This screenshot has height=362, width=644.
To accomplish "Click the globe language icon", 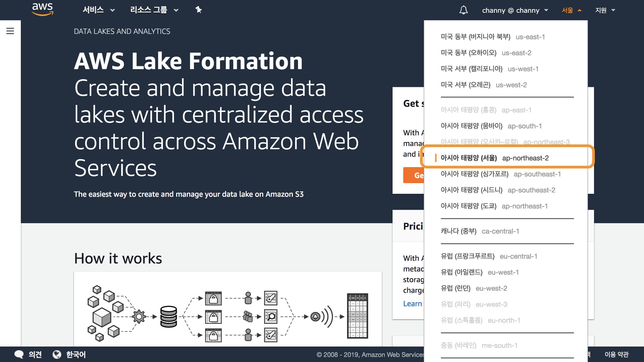I will coord(57,354).
